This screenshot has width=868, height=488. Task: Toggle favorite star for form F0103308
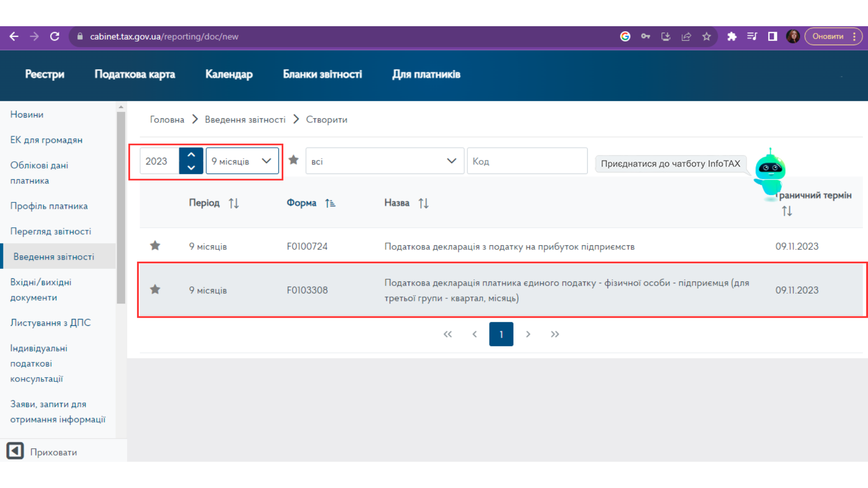[x=155, y=290]
